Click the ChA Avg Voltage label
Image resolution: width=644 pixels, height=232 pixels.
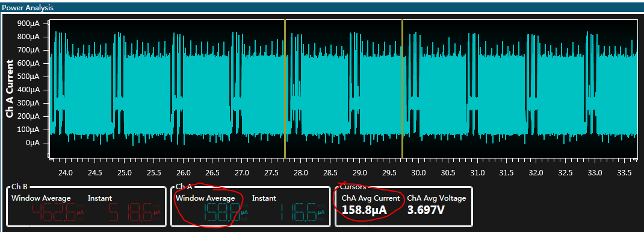(436, 198)
